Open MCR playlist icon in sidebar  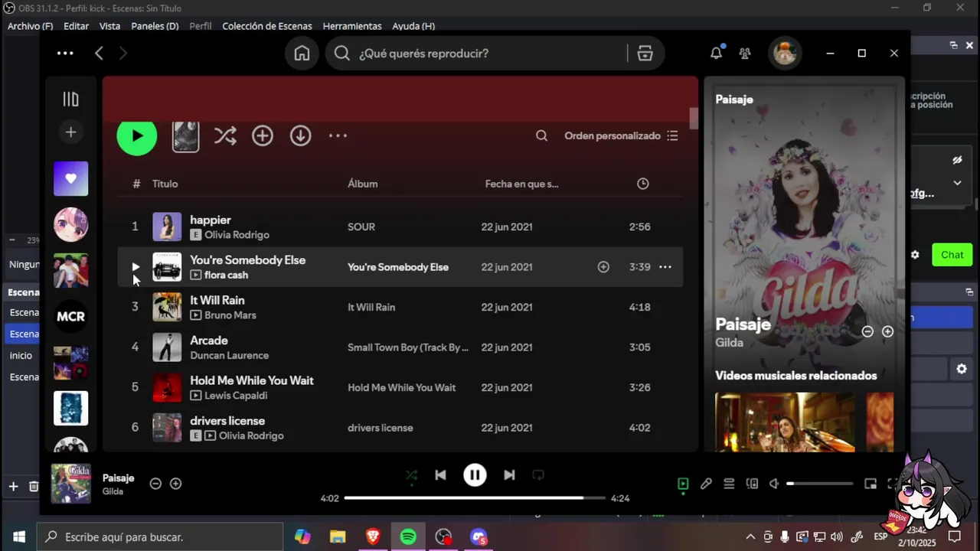pos(70,316)
